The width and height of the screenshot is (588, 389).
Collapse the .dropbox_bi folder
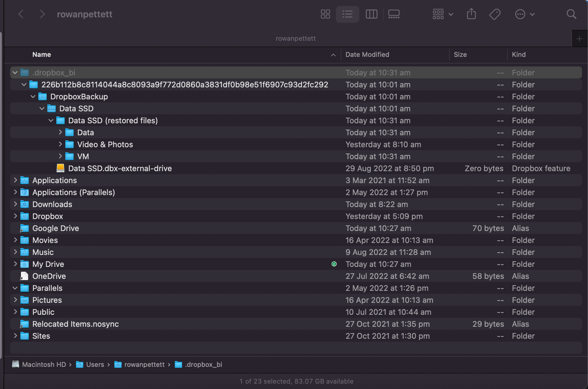pos(15,72)
